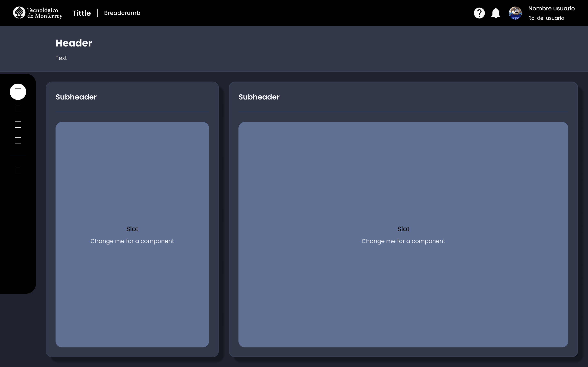Open the help question mark icon
This screenshot has width=588, height=367.
[x=479, y=13]
